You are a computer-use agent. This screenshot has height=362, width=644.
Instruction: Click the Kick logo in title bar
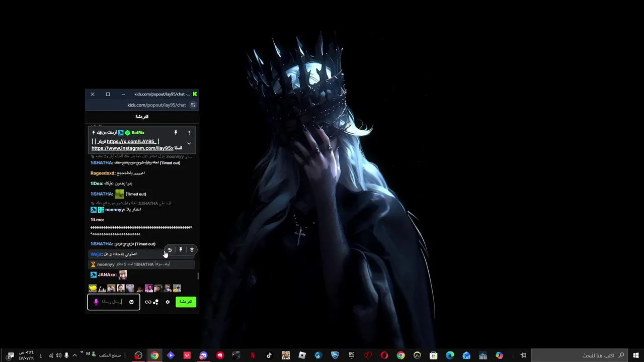195,94
